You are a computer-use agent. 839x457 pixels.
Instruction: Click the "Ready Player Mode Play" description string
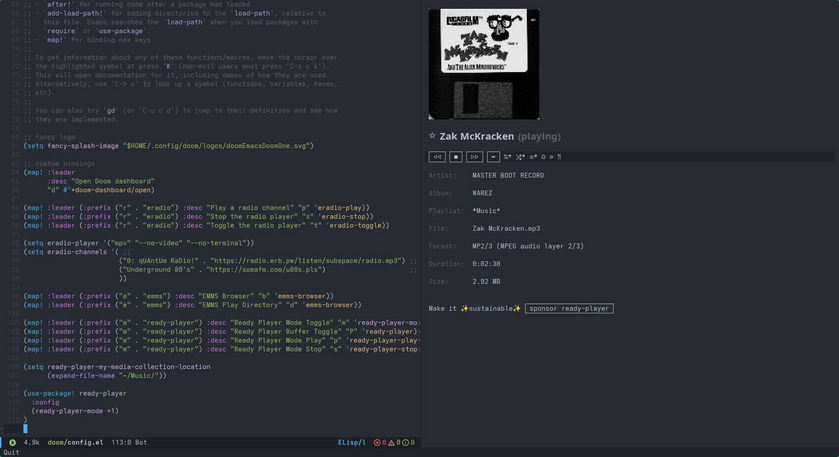[x=278, y=340]
